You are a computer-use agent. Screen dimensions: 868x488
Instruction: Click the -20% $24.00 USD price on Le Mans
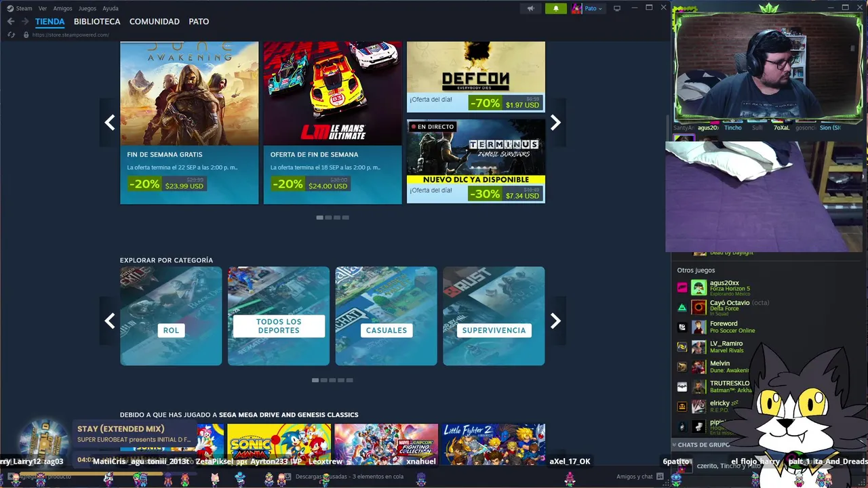click(310, 184)
